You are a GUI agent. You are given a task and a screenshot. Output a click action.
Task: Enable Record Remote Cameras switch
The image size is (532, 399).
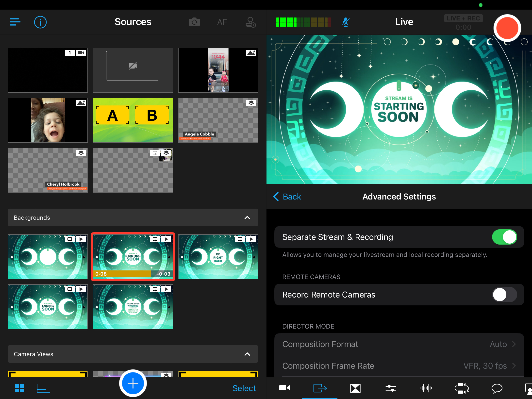coord(504,295)
